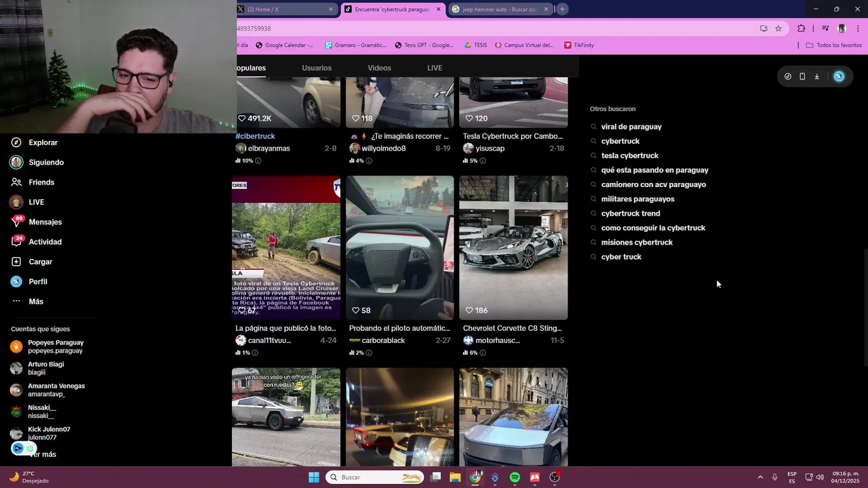This screenshot has width=868, height=488.
Task: Click the TikTok coins icon in floating toolbar
Action: [787, 77]
